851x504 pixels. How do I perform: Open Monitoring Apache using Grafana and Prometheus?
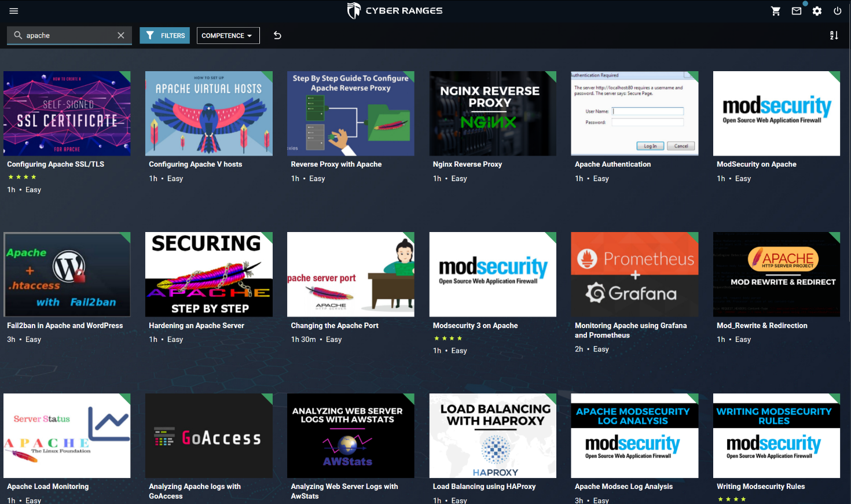click(x=630, y=330)
